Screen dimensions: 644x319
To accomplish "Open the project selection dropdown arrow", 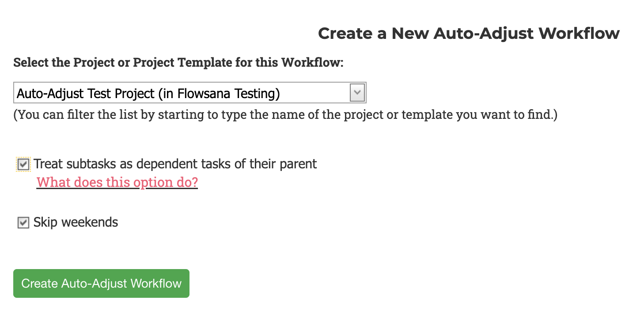I will 357,93.
